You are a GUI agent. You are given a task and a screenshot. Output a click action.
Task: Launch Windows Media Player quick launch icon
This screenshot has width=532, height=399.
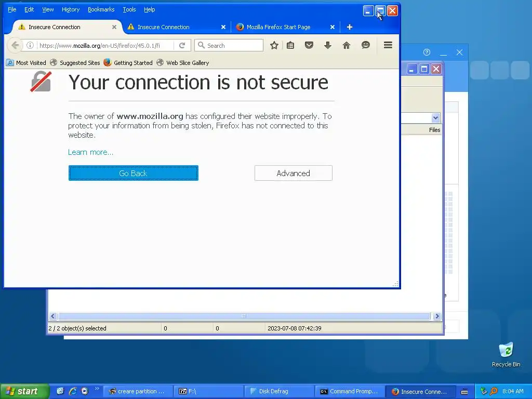[85, 391]
